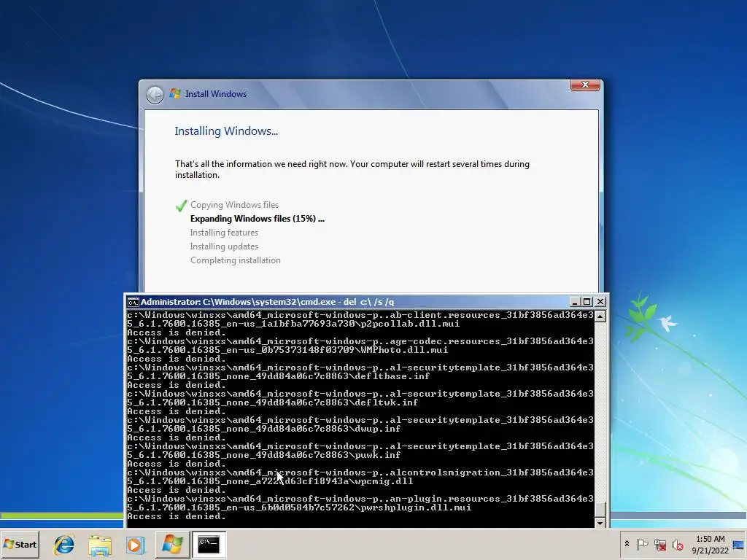747x560 pixels.
Task: Switch to Install Windows taskbar button
Action: pyautogui.click(x=172, y=544)
